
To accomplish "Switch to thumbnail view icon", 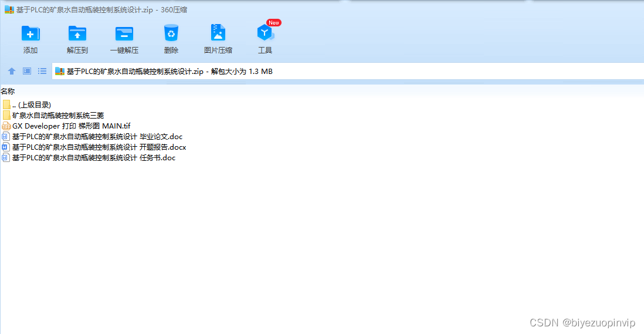I will click(27, 71).
